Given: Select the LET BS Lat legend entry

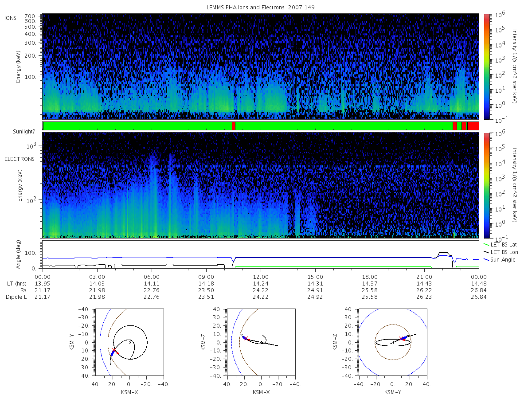Looking at the screenshot, I should (503, 244).
